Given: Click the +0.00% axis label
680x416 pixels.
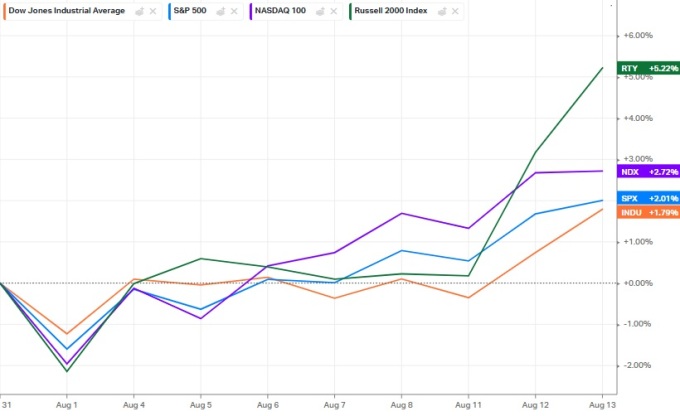Looking at the screenshot, I should coord(638,283).
